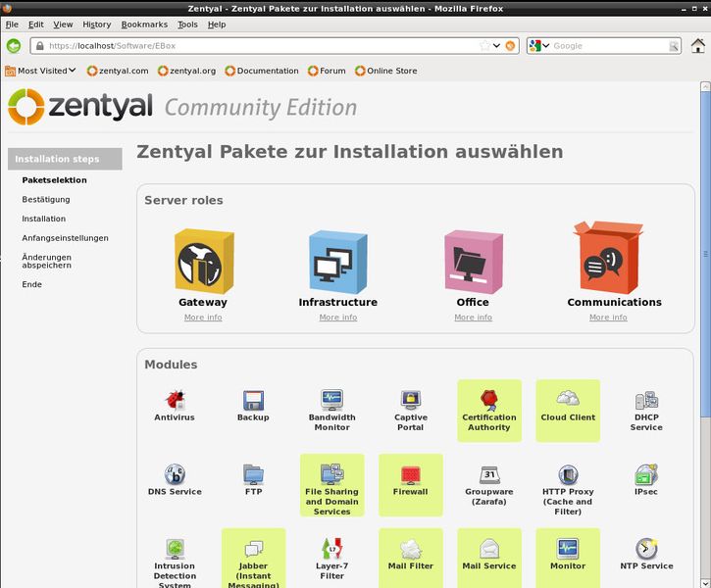
Task: Open More info under Infrastructure
Action: (x=338, y=318)
